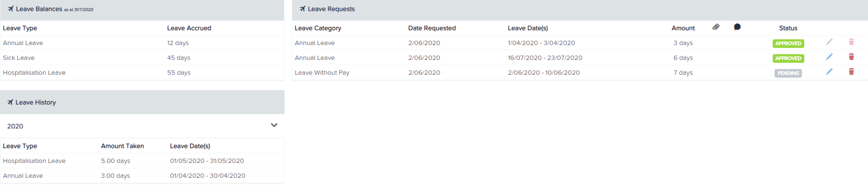Click the Date Requested column header
The height and width of the screenshot is (185, 868).
pos(432,28)
